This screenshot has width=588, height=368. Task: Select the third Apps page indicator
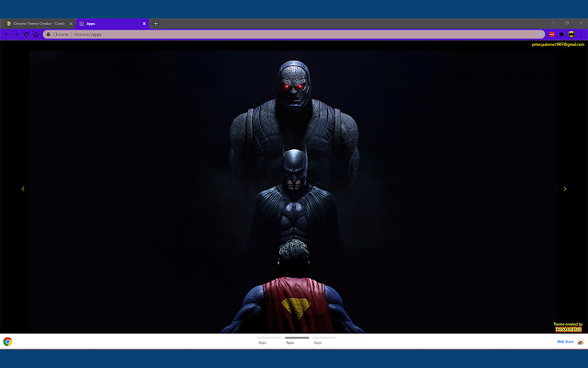324,340
